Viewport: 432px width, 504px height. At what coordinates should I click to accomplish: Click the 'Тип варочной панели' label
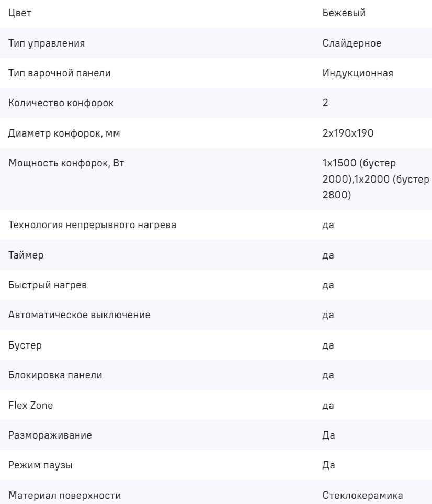(52, 73)
